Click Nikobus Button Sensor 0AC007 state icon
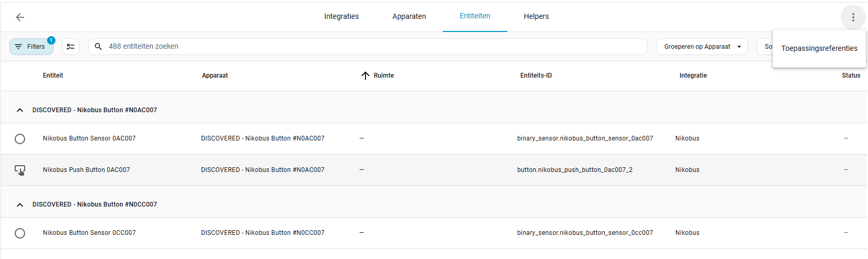 (20, 138)
